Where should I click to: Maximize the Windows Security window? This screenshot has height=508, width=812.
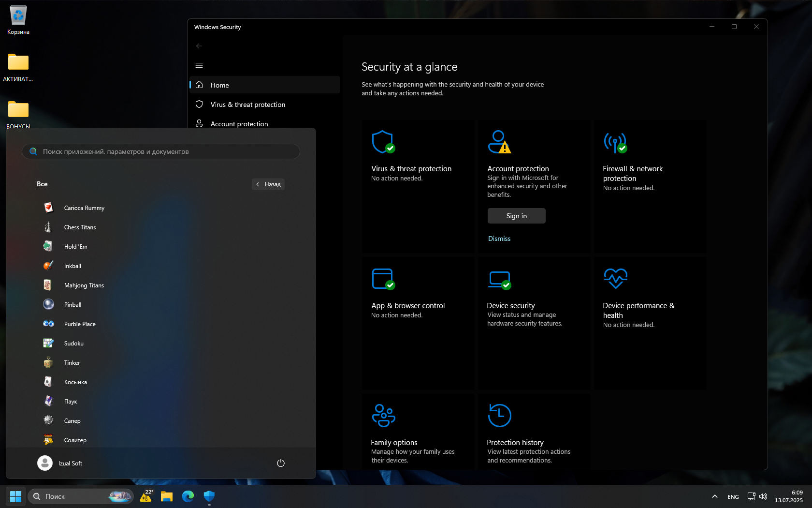point(734,27)
